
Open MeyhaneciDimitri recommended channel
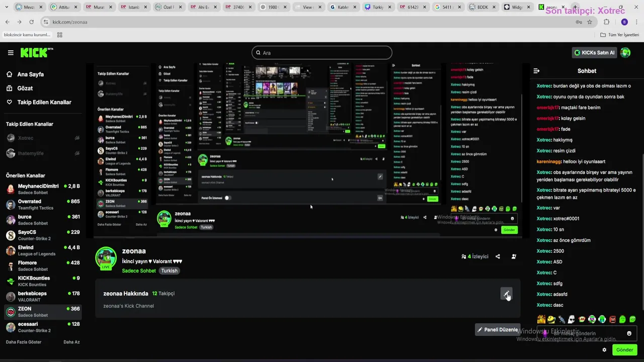pyautogui.click(x=43, y=189)
